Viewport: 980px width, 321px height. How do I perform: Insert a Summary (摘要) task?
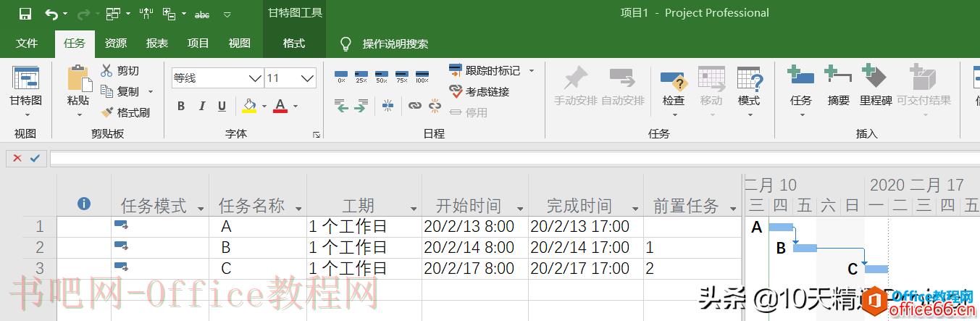click(x=838, y=87)
